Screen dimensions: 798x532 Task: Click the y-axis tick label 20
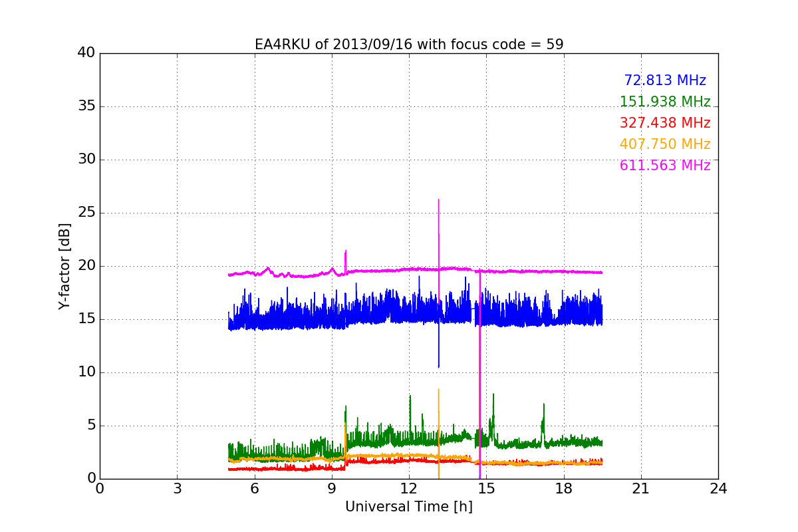pos(86,266)
